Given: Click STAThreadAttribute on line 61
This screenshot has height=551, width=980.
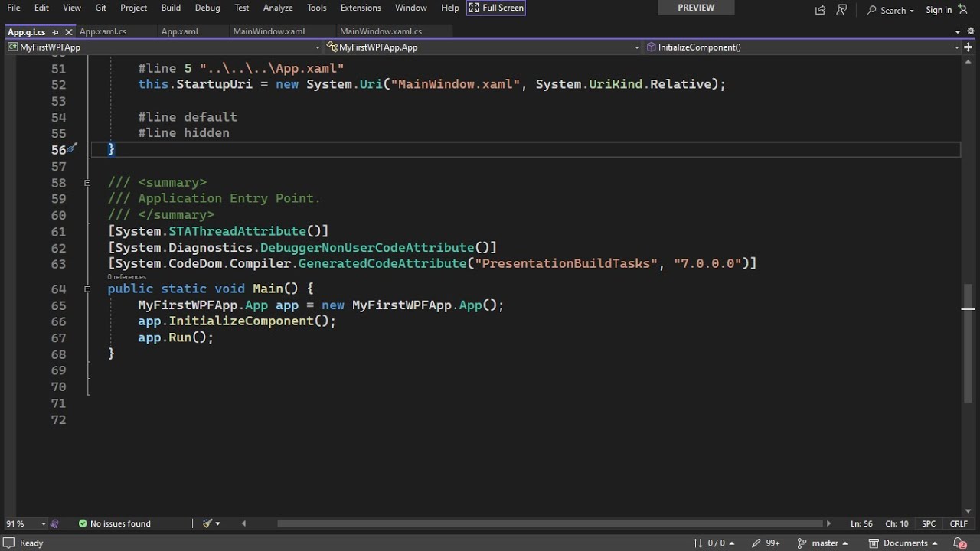Looking at the screenshot, I should [x=237, y=231].
